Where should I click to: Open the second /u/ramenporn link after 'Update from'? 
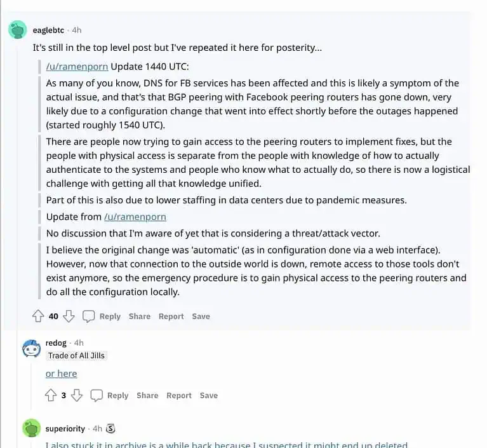coord(135,217)
